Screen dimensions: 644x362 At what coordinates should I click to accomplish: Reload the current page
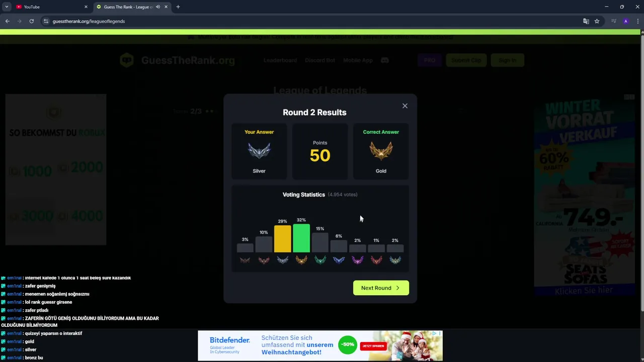point(31,21)
